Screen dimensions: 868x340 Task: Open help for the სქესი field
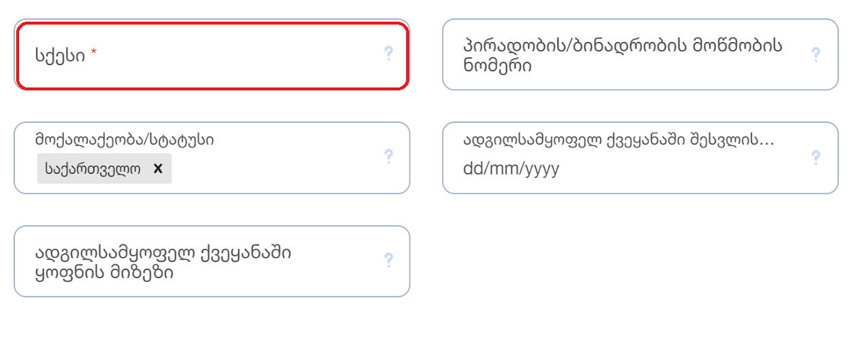389,54
